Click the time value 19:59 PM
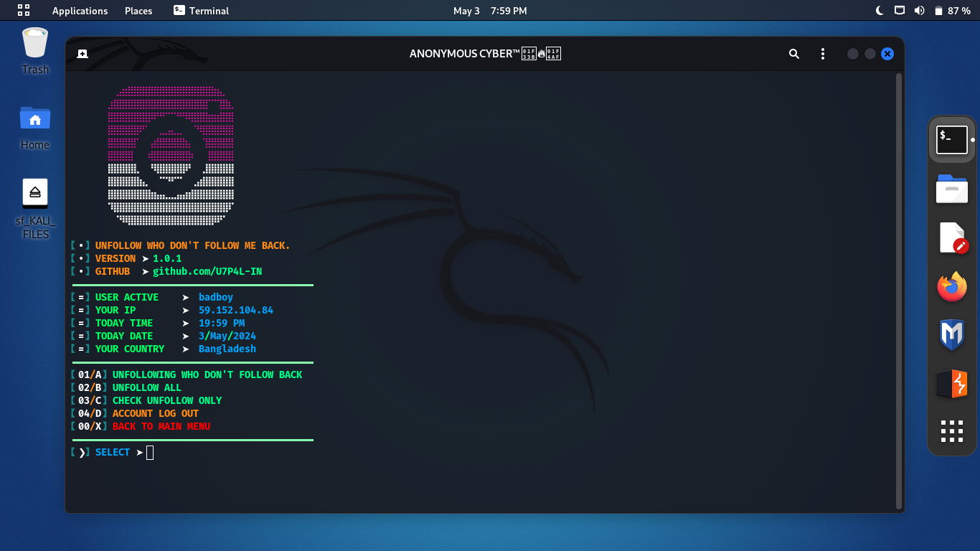 click(222, 323)
